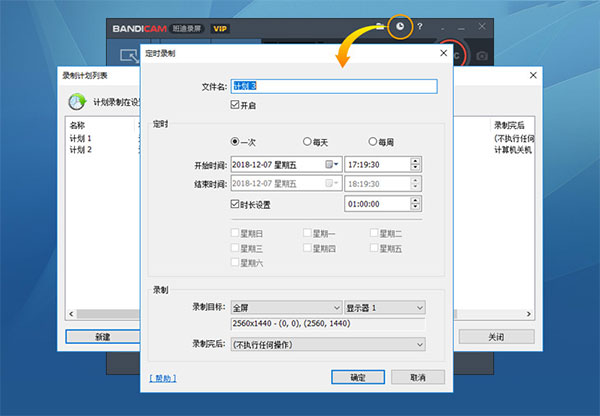The height and width of the screenshot is (416, 600).
Task: Open the start date calendar picker
Action: click(x=332, y=165)
